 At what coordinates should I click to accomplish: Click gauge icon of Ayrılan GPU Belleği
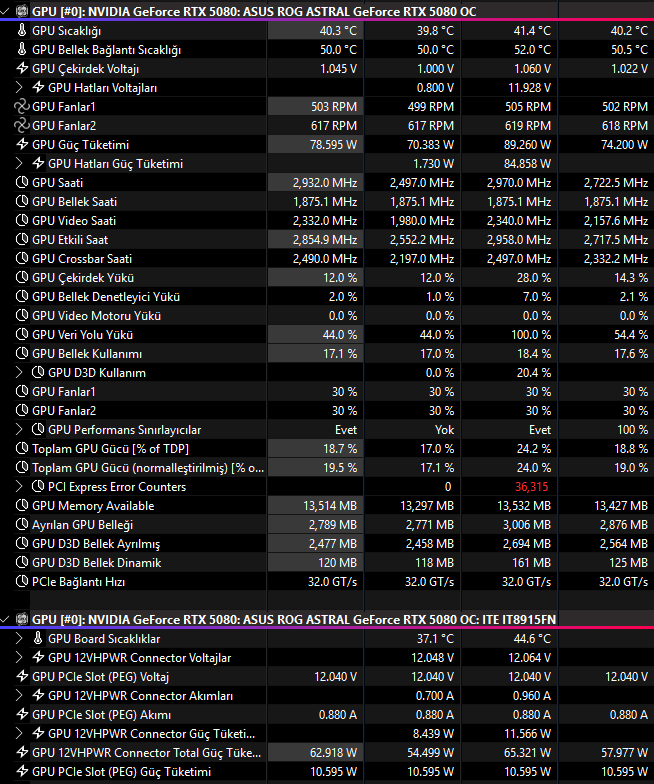pyautogui.click(x=22, y=524)
